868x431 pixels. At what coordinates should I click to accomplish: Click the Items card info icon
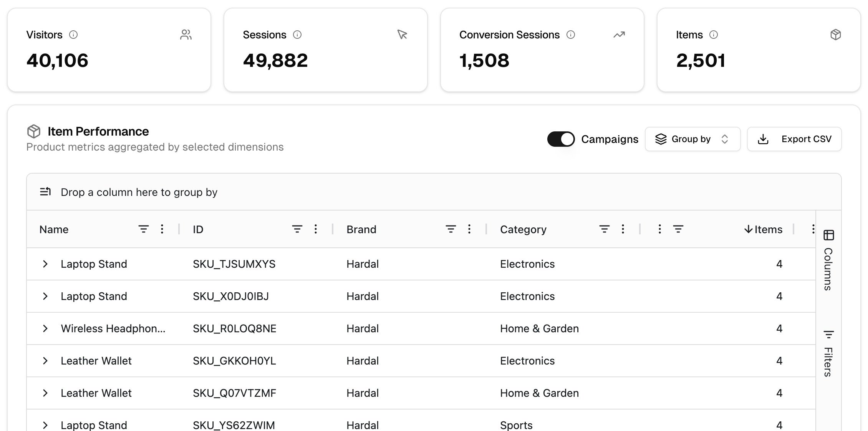(x=714, y=35)
